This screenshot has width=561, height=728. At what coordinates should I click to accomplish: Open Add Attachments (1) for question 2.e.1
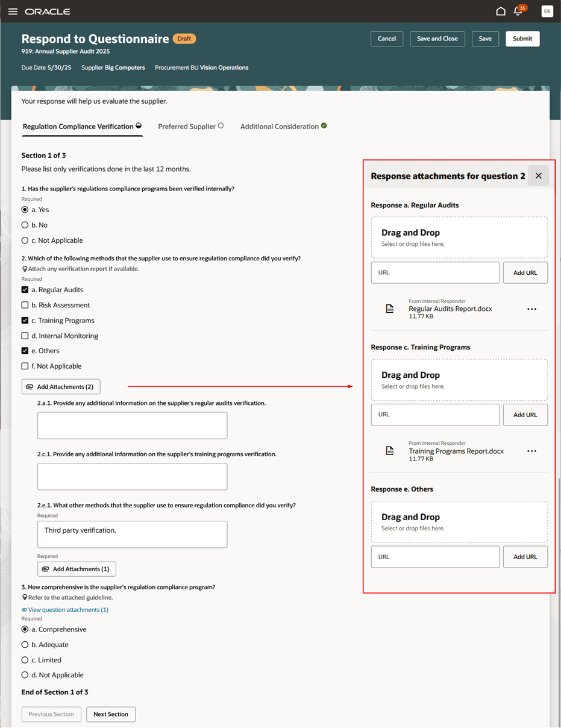(x=77, y=569)
